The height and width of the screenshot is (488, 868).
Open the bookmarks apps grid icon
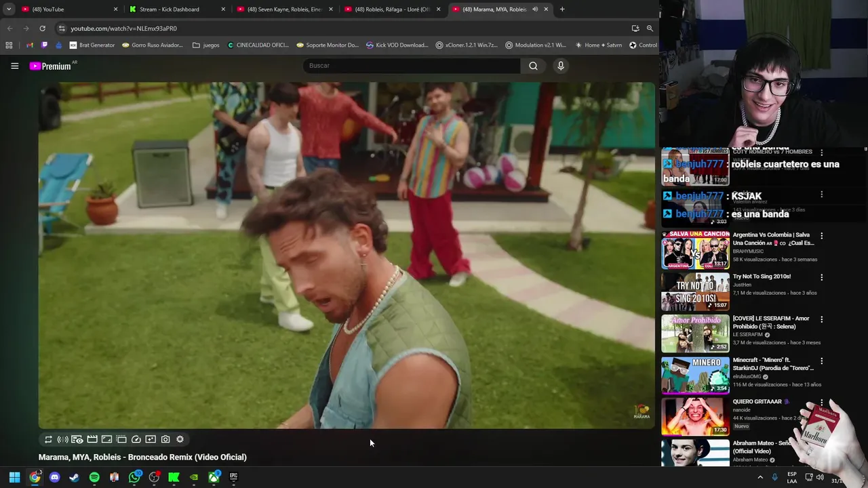click(x=9, y=45)
